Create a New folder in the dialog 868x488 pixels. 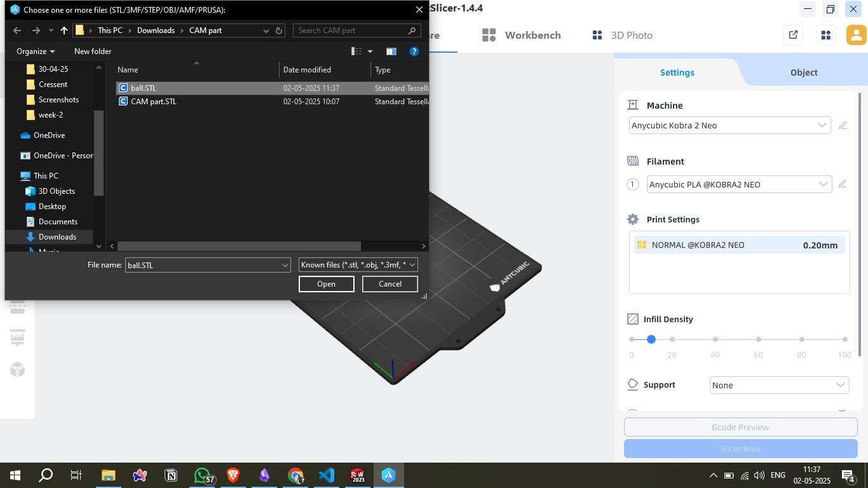(x=93, y=51)
